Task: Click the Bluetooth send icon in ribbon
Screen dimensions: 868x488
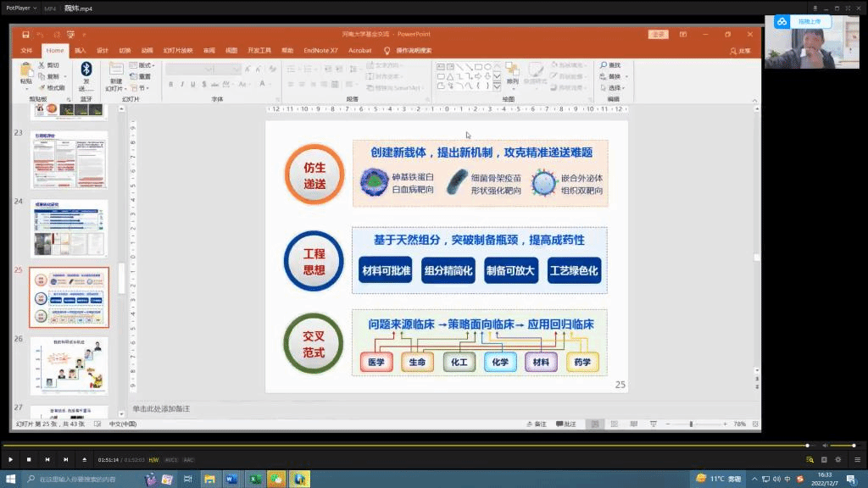Action: (86, 69)
